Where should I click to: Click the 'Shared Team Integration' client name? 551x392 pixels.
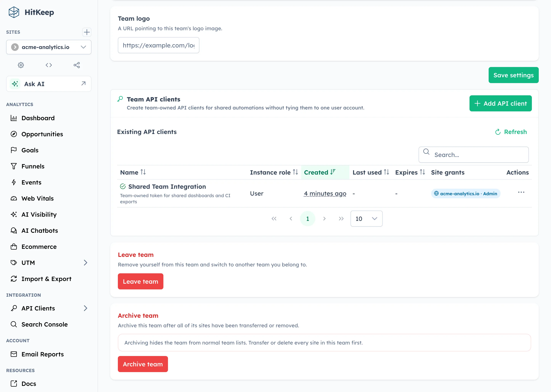tap(167, 186)
